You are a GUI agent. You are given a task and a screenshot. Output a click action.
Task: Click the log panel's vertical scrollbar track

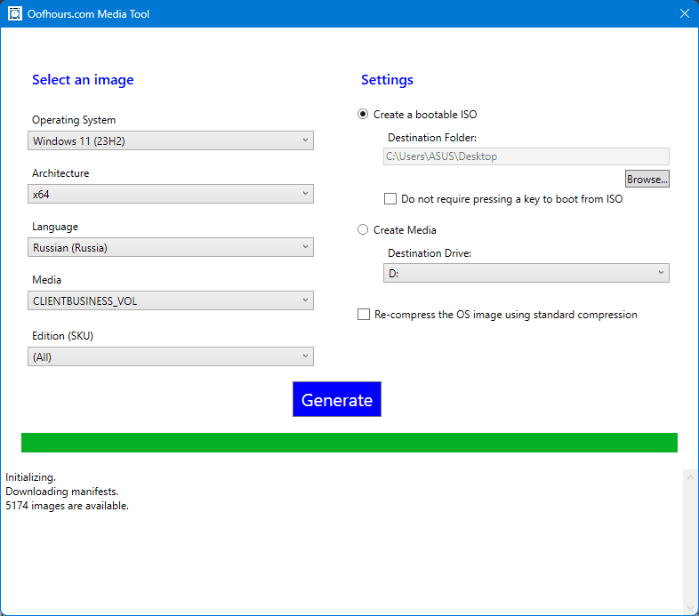coord(690,542)
